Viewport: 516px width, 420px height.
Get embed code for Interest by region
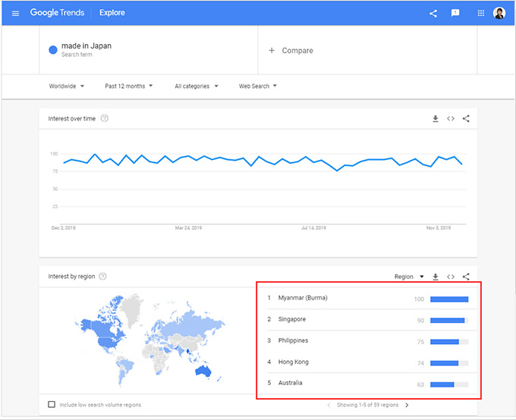(451, 277)
